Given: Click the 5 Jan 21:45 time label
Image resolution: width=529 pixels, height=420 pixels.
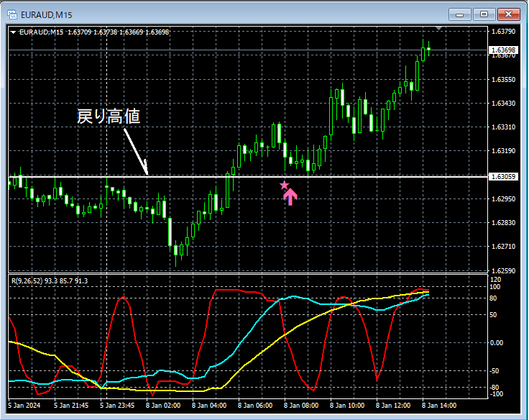Looking at the screenshot, I should (x=71, y=405).
